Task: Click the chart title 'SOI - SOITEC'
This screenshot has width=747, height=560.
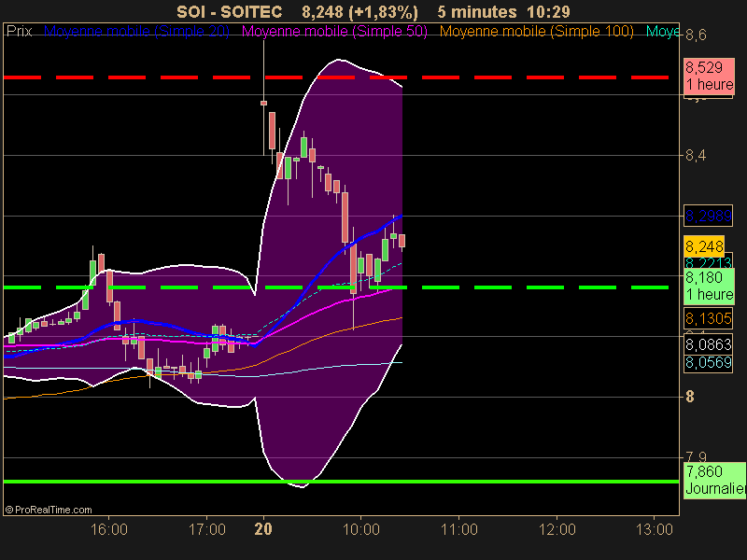Action: click(229, 11)
